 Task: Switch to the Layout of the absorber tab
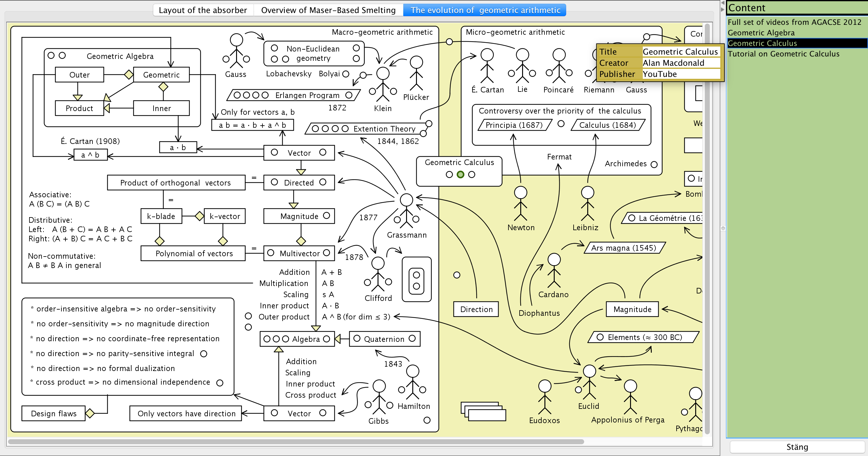[203, 10]
